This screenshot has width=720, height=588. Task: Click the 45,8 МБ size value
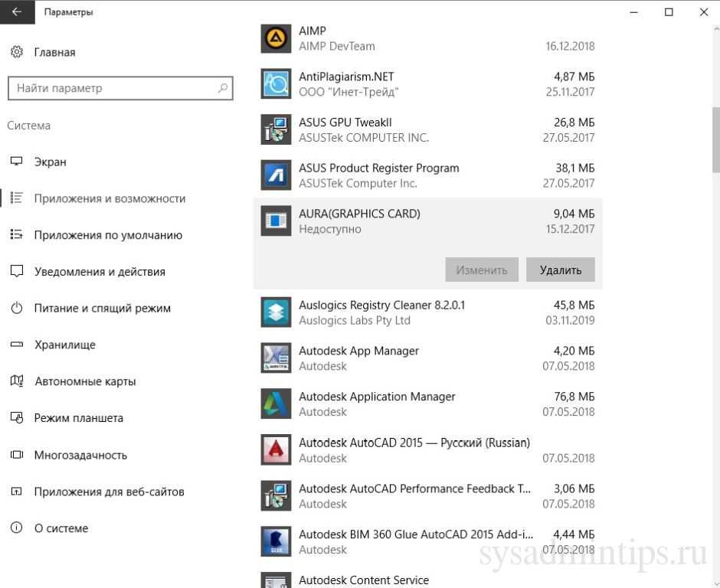(574, 305)
